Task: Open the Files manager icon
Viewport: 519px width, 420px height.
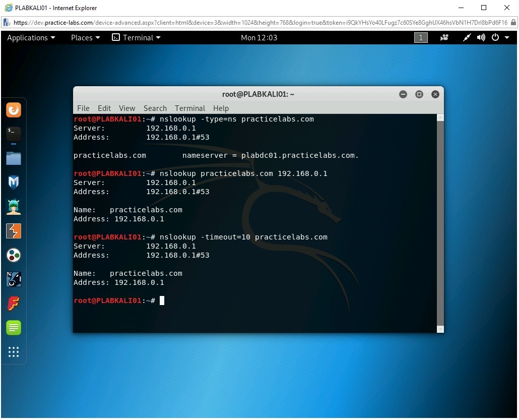Action: (14, 158)
